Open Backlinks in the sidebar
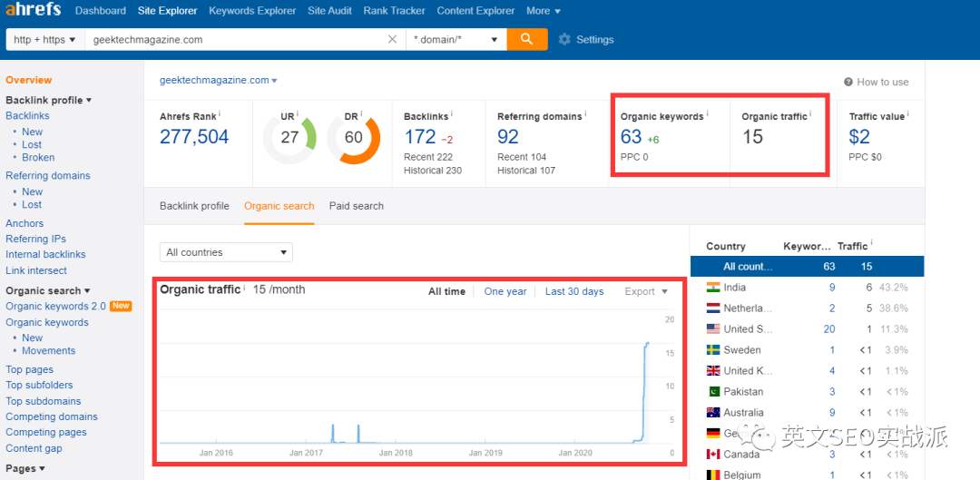The height and width of the screenshot is (480, 980). (27, 115)
